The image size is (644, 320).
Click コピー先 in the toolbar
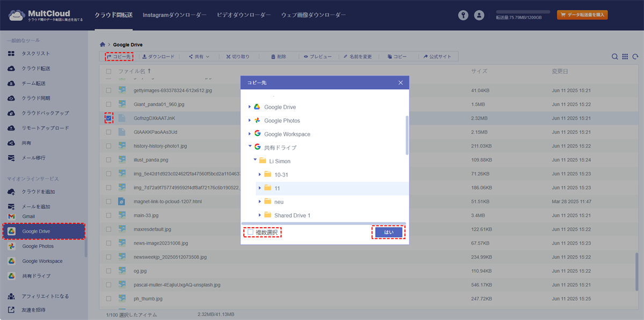pos(119,56)
